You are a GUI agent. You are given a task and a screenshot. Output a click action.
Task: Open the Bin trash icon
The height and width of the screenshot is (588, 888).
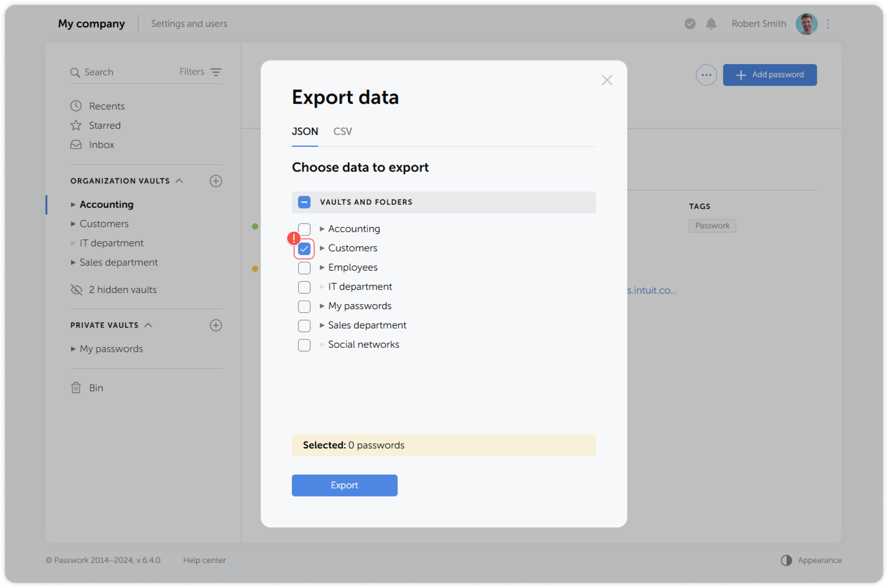pos(76,388)
